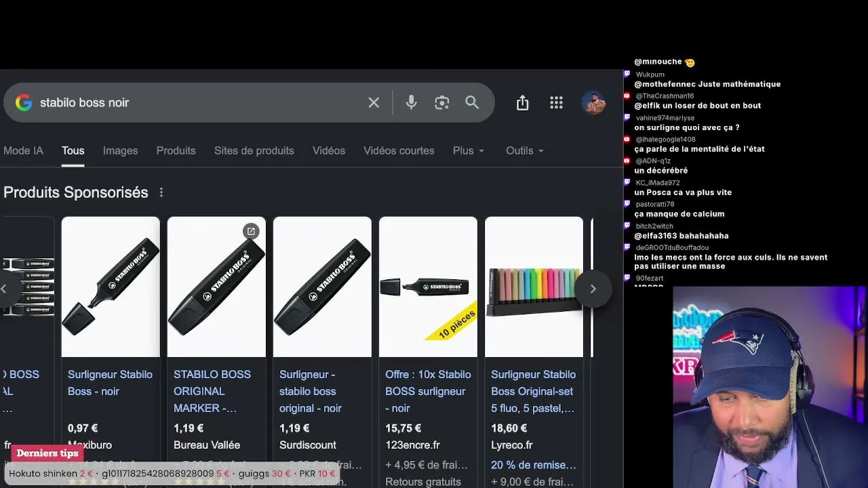Viewport: 868px width, 488px height.
Task: Open the Produits tab
Action: (176, 150)
